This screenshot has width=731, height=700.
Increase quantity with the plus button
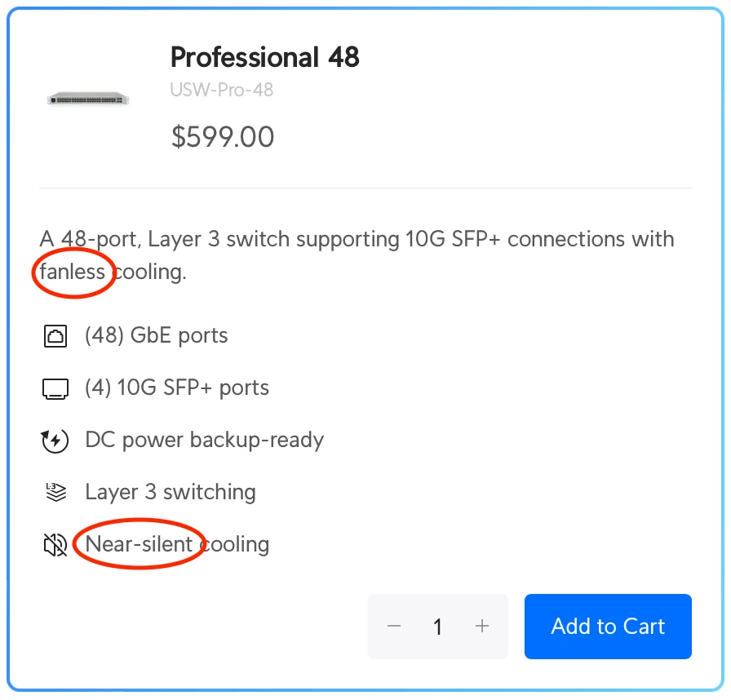point(482,627)
